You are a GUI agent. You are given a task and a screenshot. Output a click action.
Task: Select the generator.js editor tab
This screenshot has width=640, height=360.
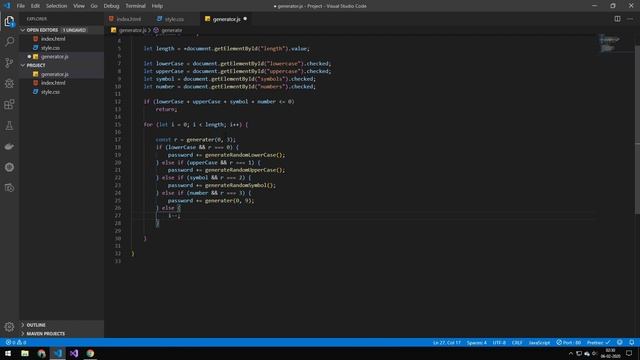[x=226, y=19]
